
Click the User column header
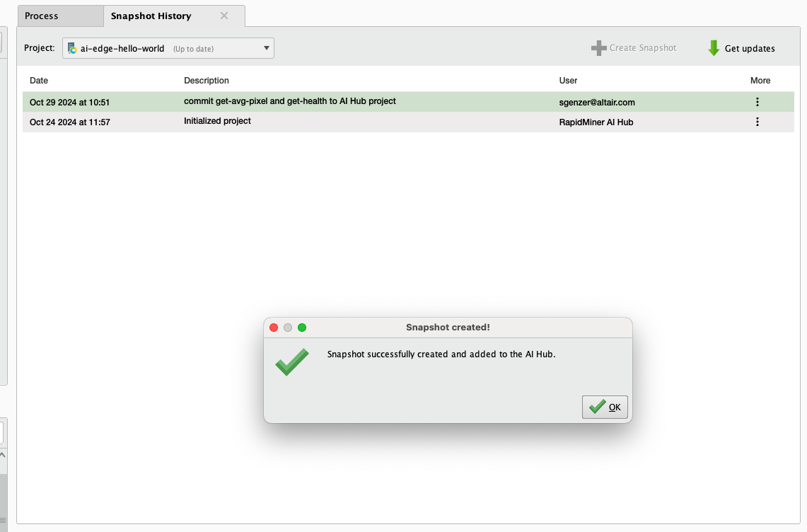568,81
